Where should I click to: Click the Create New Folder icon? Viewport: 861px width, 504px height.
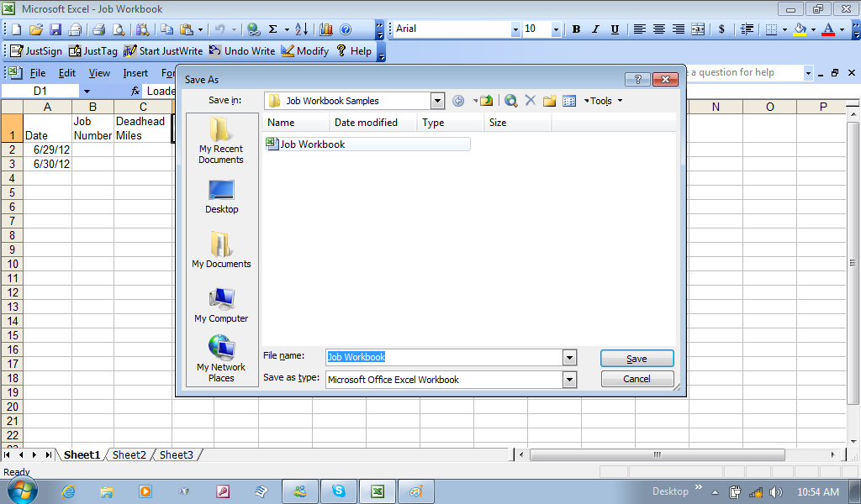[550, 101]
